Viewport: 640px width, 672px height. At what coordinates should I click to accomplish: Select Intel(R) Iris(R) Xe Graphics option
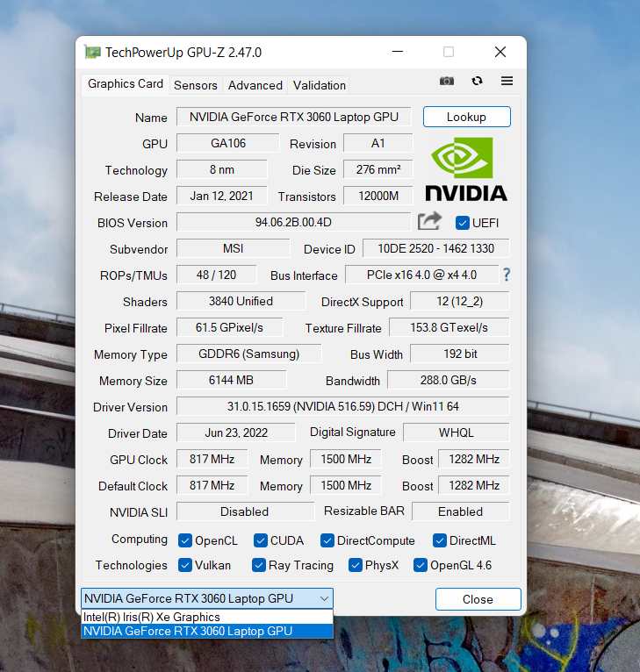pyautogui.click(x=207, y=617)
